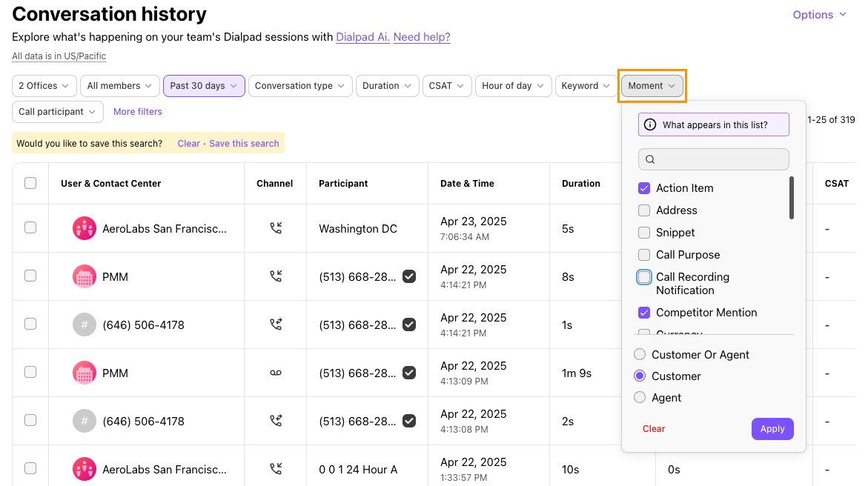The height and width of the screenshot is (486, 868).
Task: Select the Agent radio option
Action: point(640,397)
